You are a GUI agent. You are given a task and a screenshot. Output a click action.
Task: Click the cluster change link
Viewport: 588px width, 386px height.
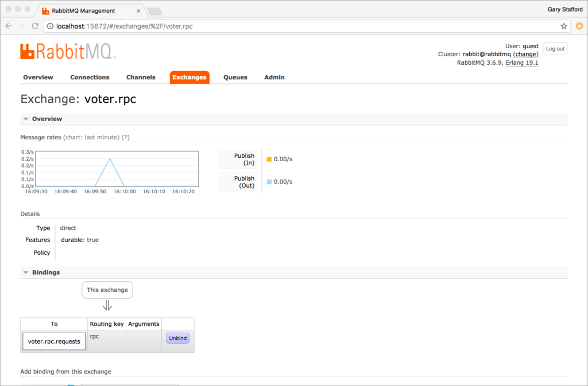click(525, 54)
